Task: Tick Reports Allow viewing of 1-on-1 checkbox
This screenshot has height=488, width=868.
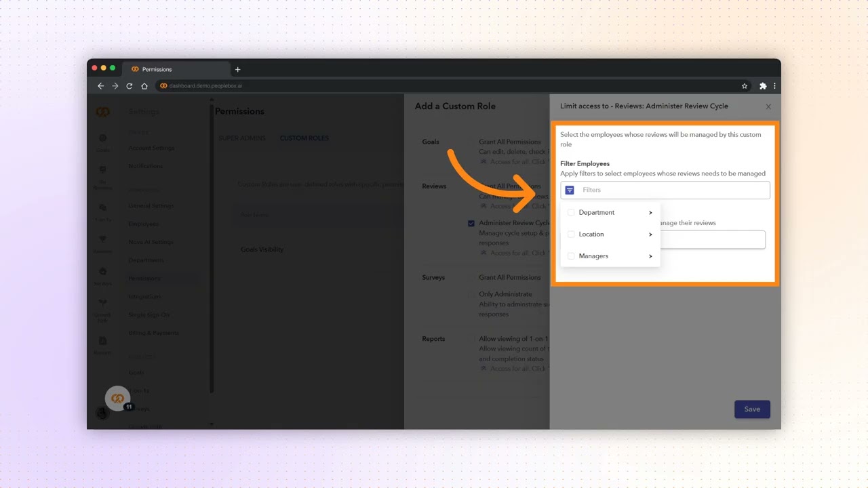Action: pos(471,338)
